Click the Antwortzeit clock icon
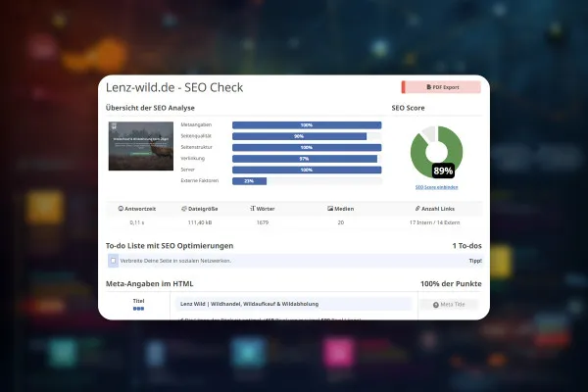 [x=121, y=209]
